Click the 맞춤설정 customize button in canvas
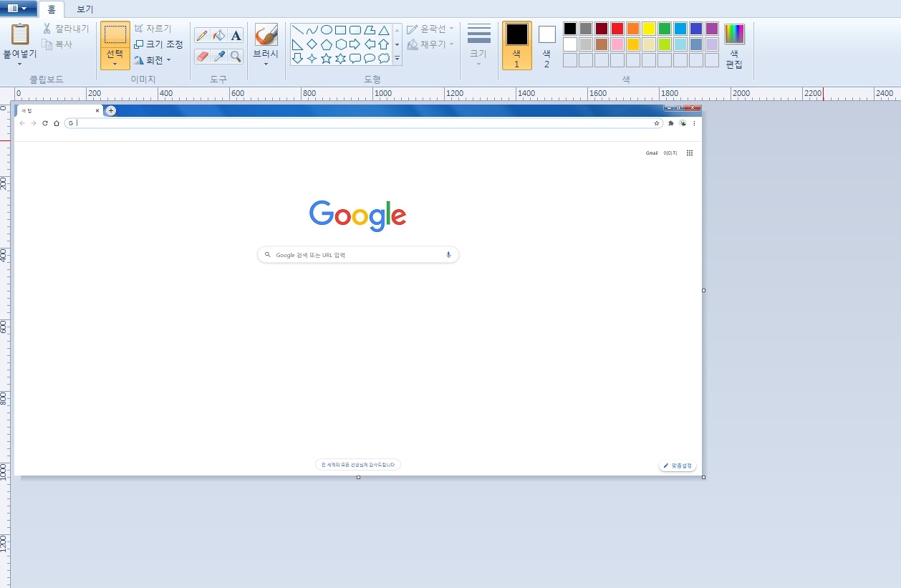The height and width of the screenshot is (588, 901). 678,466
